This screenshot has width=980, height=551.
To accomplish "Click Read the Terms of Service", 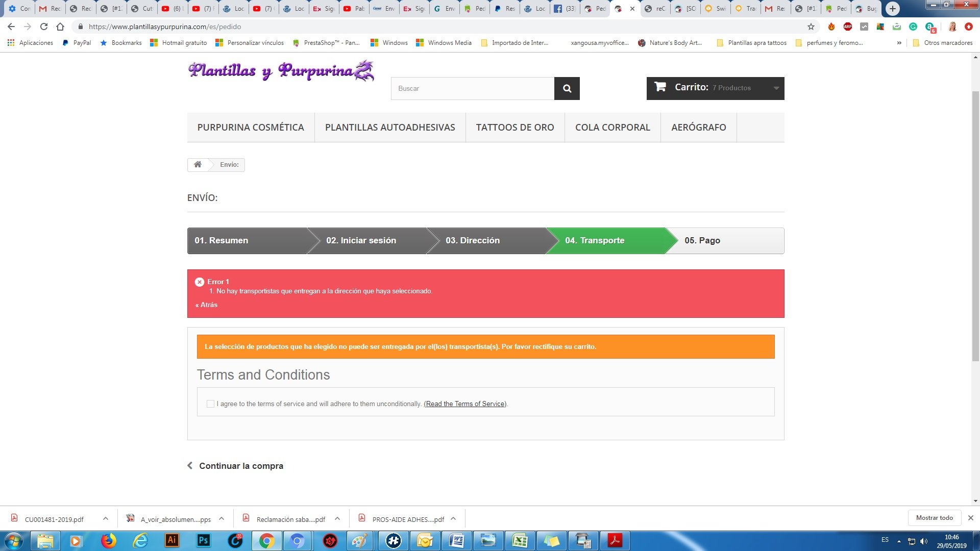I will [465, 404].
